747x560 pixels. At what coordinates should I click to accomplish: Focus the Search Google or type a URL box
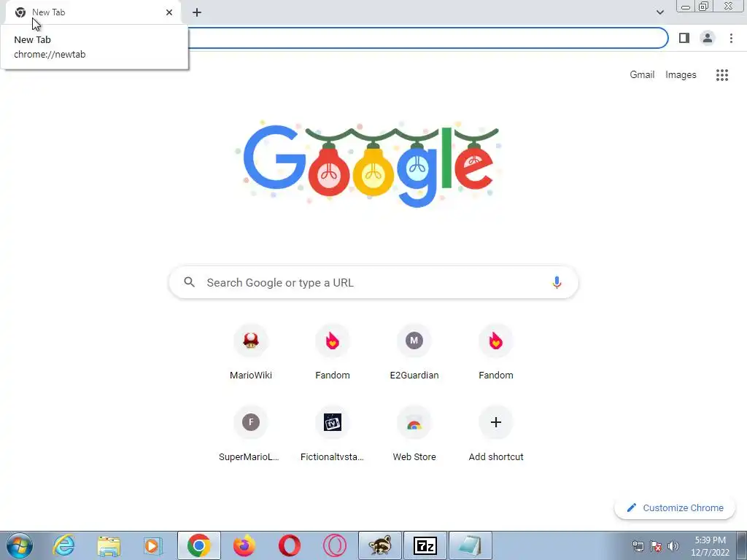(373, 282)
